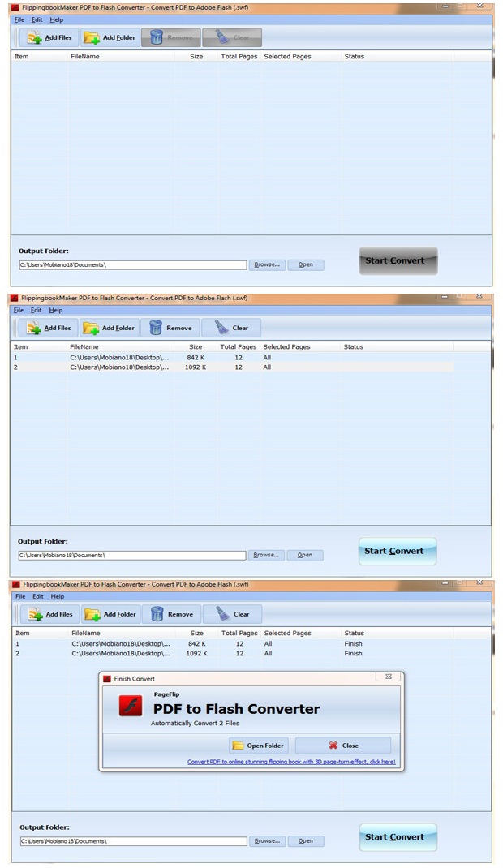The height and width of the screenshot is (868, 503).
Task: Open the Edit menu in the top window
Action: pos(37,20)
